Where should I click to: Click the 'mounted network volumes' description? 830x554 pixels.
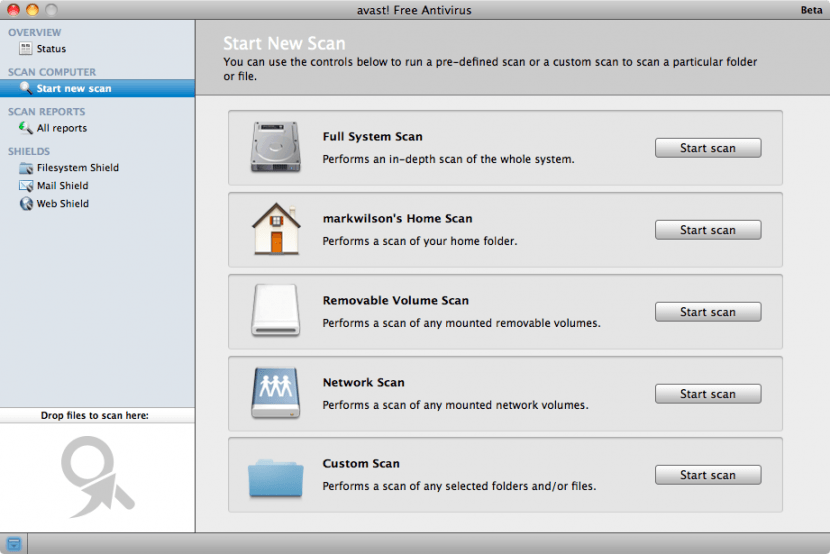pos(455,405)
